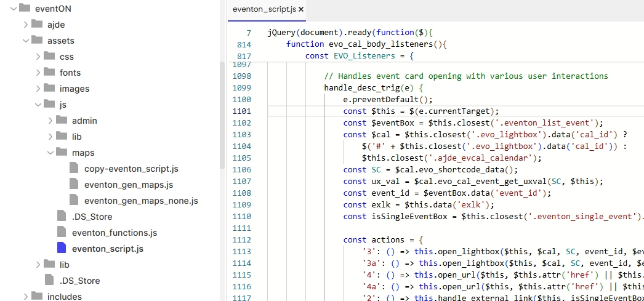Click the eventON root folder icon

click(25, 9)
